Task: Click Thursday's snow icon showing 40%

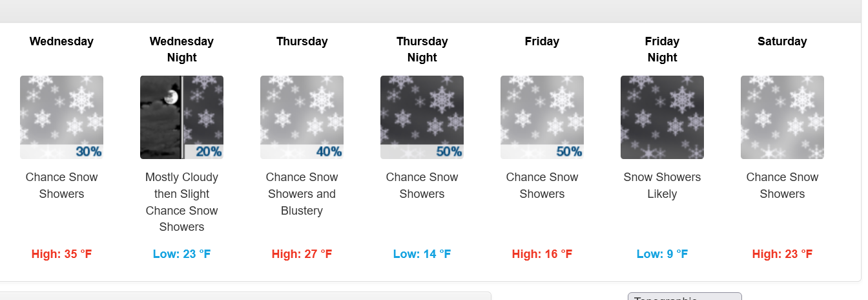Action: [x=302, y=117]
